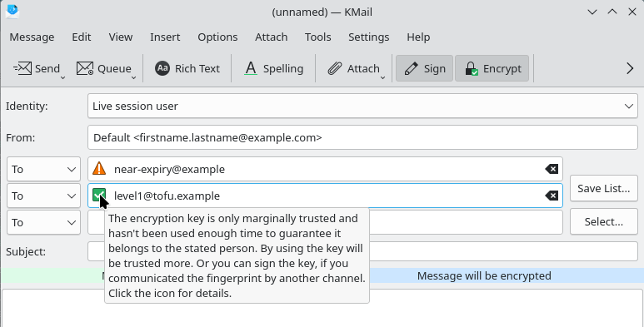Maximize the KMail composer window

click(612, 12)
